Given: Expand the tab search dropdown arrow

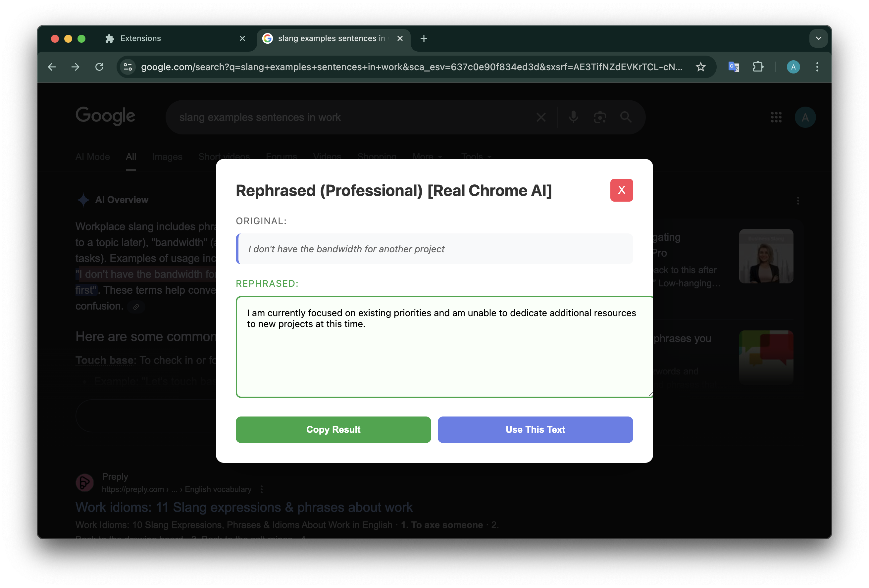Looking at the screenshot, I should [x=818, y=38].
